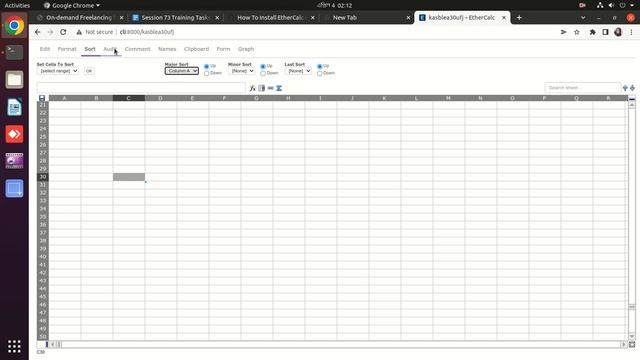Open the Chrome side panel icon
The height and width of the screenshot is (360, 640).
(605, 32)
